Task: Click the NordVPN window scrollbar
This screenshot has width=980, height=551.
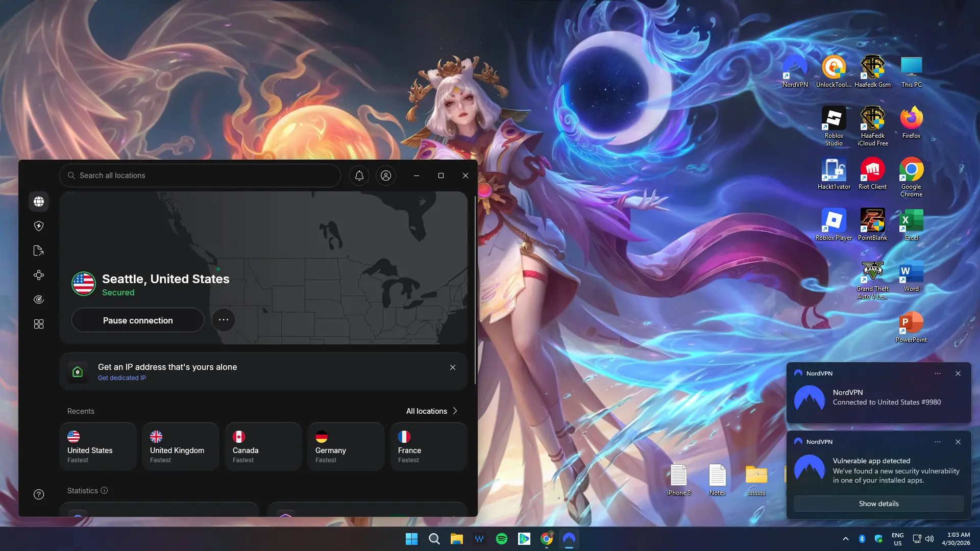Action: pyautogui.click(x=475, y=290)
